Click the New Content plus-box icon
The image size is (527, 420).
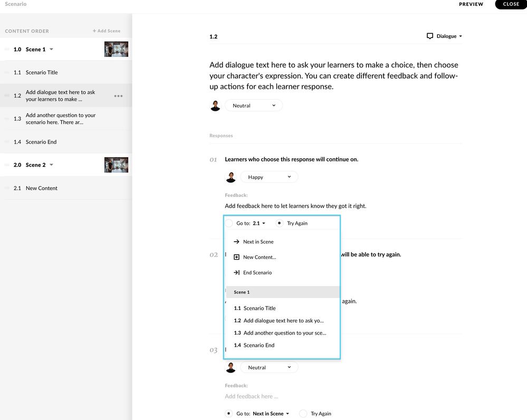point(236,257)
